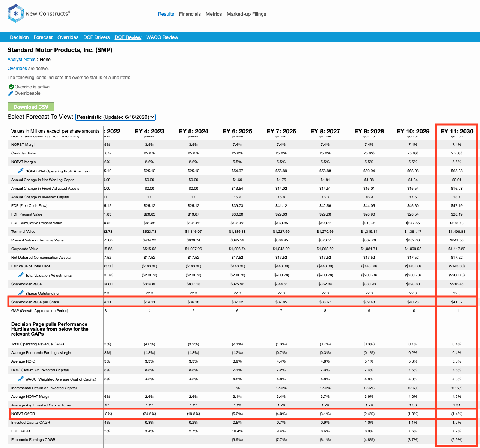Click the $65.28 NOPAT value for 2030
Screen dimensions: 480x448
pyautogui.click(x=457, y=171)
